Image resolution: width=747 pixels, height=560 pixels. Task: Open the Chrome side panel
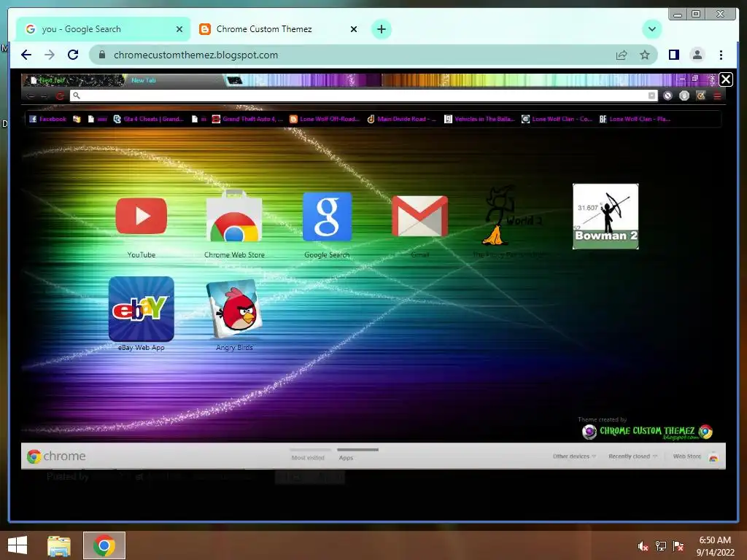coord(673,55)
